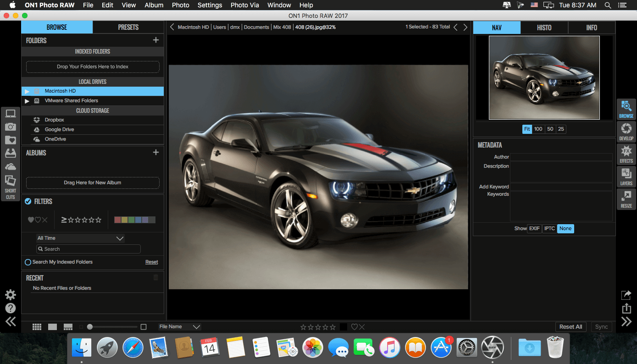The width and height of the screenshot is (637, 364).
Task: Set navigator zoom to Fit
Action: [x=527, y=129]
